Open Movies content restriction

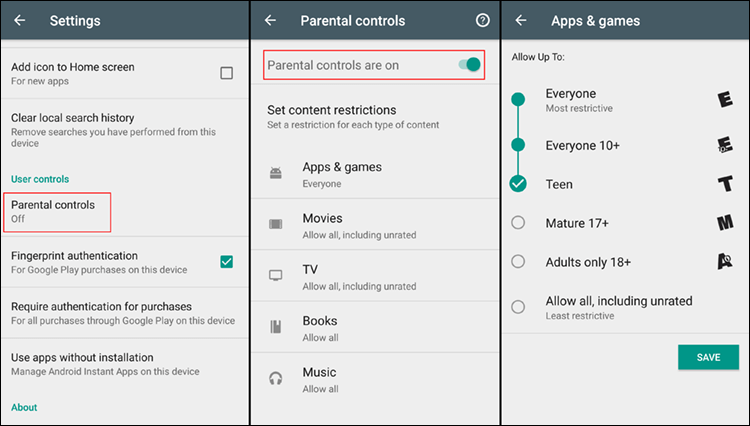point(375,224)
